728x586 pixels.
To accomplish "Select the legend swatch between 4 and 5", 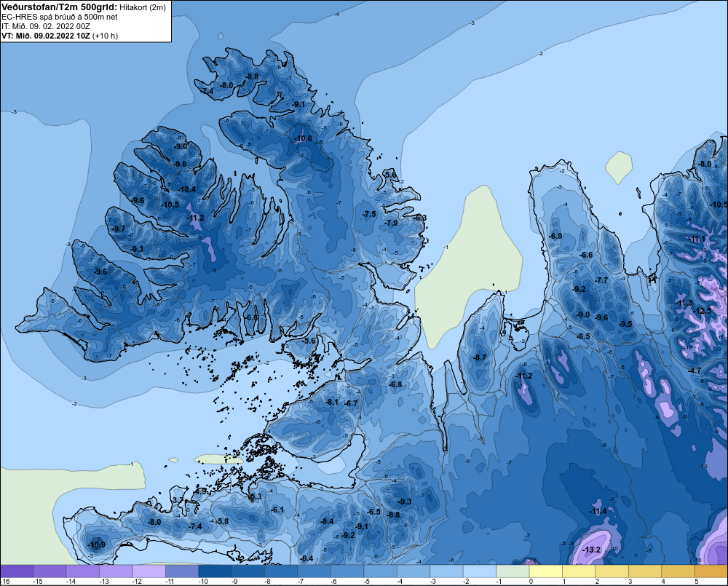I will click(678, 571).
